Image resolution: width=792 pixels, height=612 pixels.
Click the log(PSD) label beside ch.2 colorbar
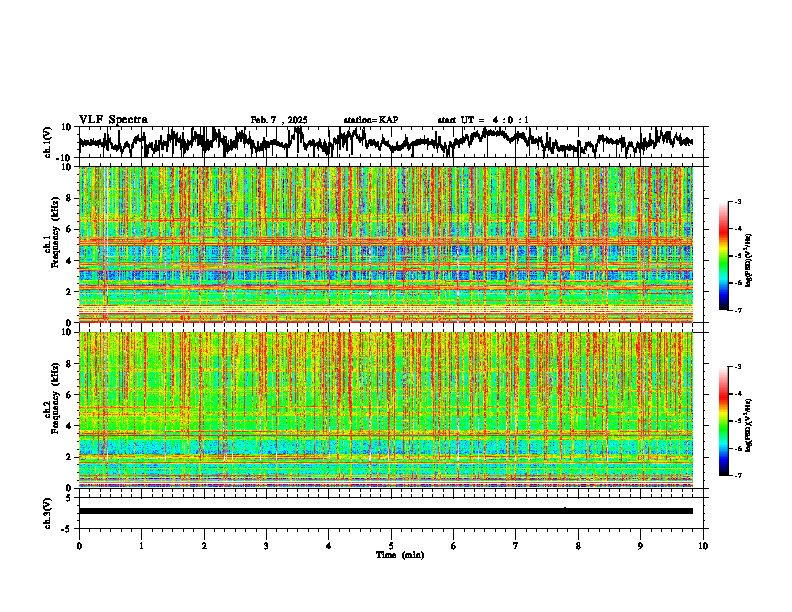pos(749,425)
